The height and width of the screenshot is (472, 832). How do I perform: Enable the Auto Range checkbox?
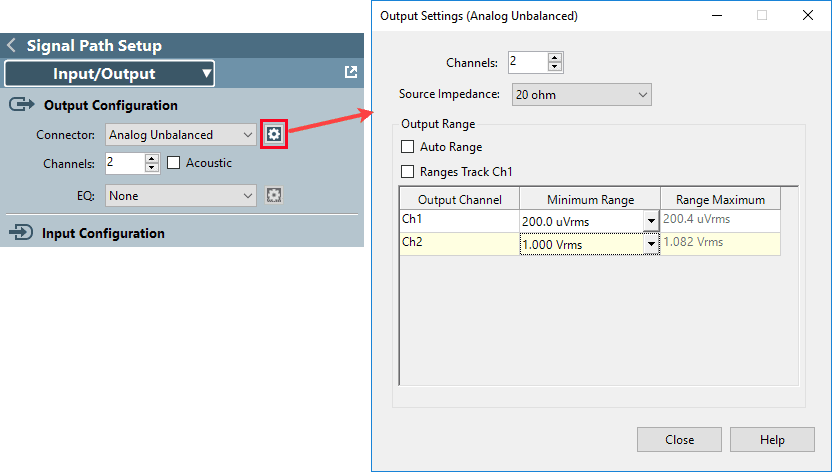(x=407, y=147)
